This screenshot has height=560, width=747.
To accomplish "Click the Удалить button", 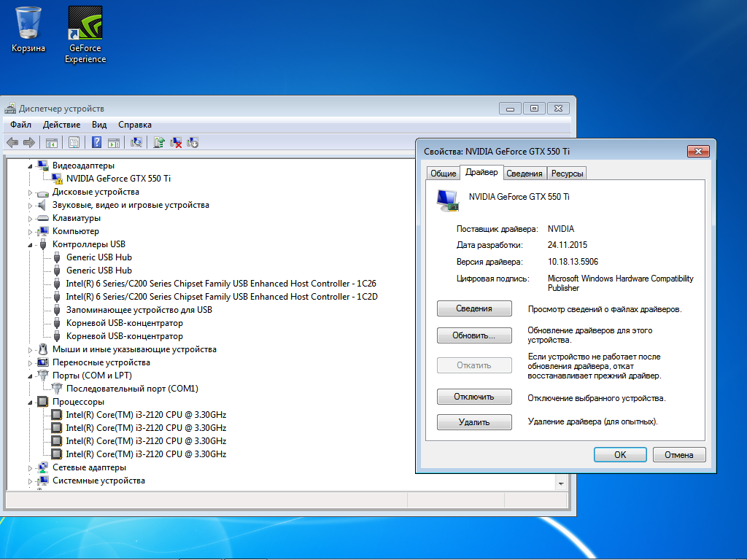I will tap(474, 422).
